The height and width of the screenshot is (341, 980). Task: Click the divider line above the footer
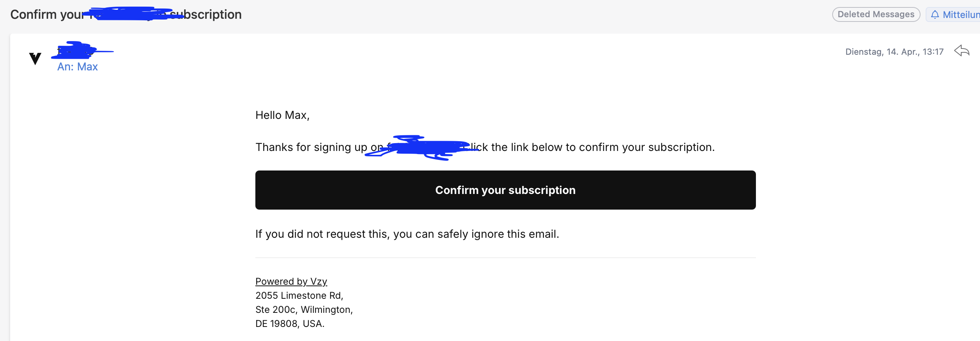[505, 258]
